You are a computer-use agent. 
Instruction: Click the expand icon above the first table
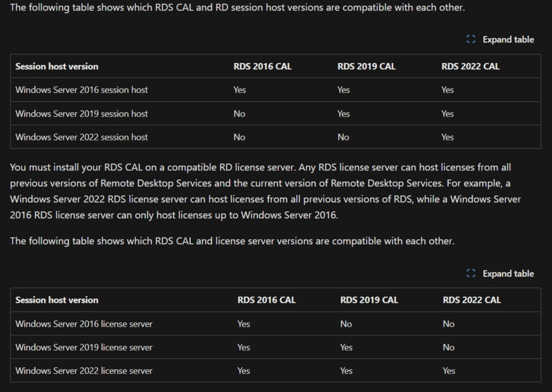(x=471, y=39)
